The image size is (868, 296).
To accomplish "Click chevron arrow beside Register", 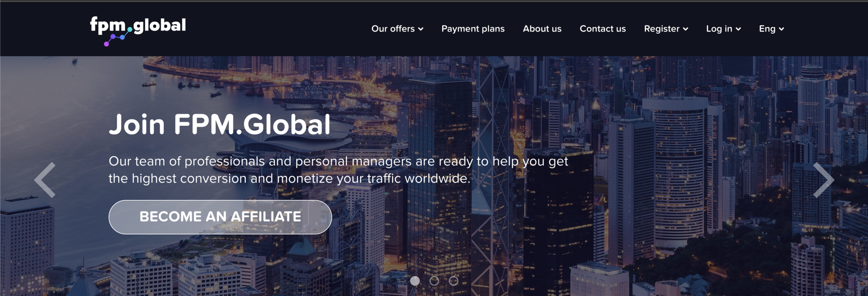I will [x=686, y=29].
